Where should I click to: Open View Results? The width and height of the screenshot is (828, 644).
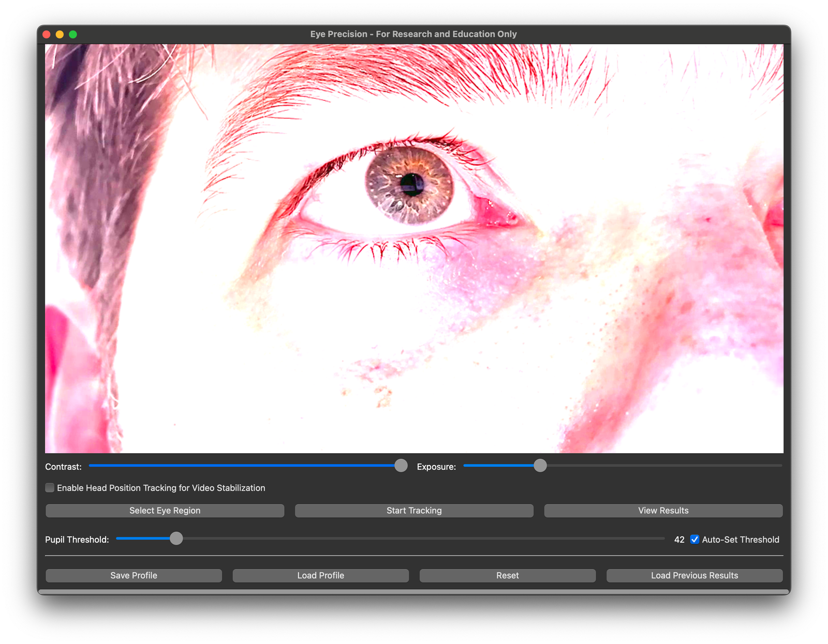click(663, 511)
